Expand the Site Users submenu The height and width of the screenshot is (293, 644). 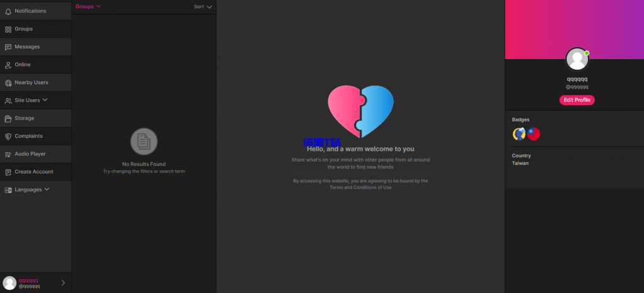point(45,100)
